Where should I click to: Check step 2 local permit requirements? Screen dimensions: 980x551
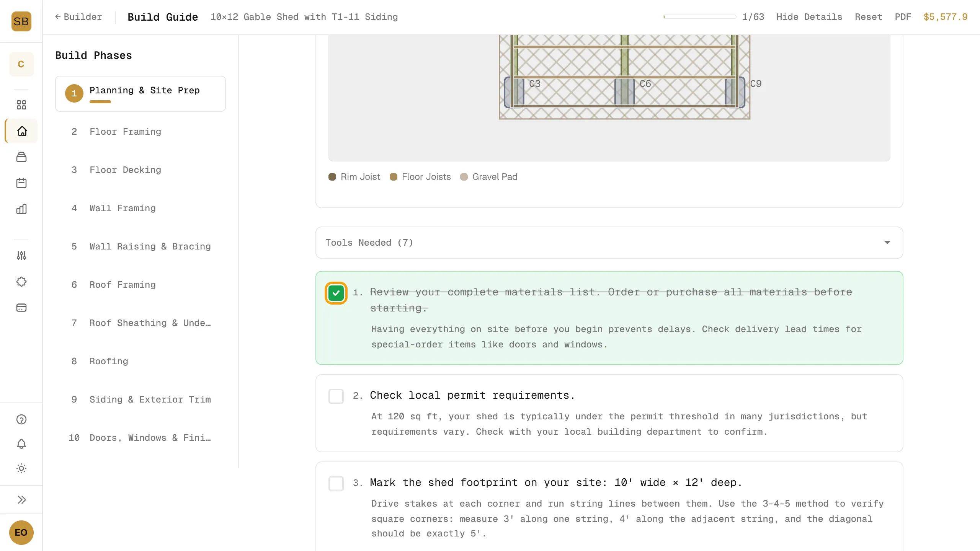pyautogui.click(x=336, y=396)
